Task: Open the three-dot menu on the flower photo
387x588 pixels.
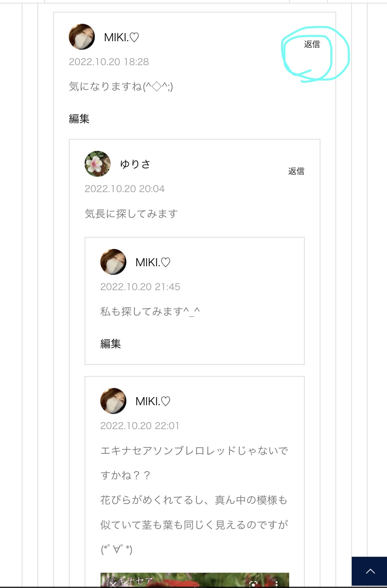Action: (277, 584)
